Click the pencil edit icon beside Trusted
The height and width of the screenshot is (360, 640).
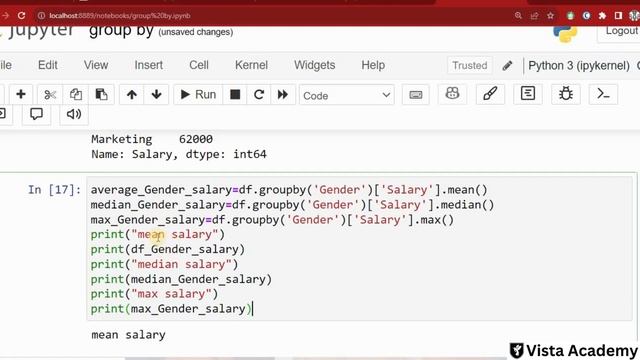[507, 65]
